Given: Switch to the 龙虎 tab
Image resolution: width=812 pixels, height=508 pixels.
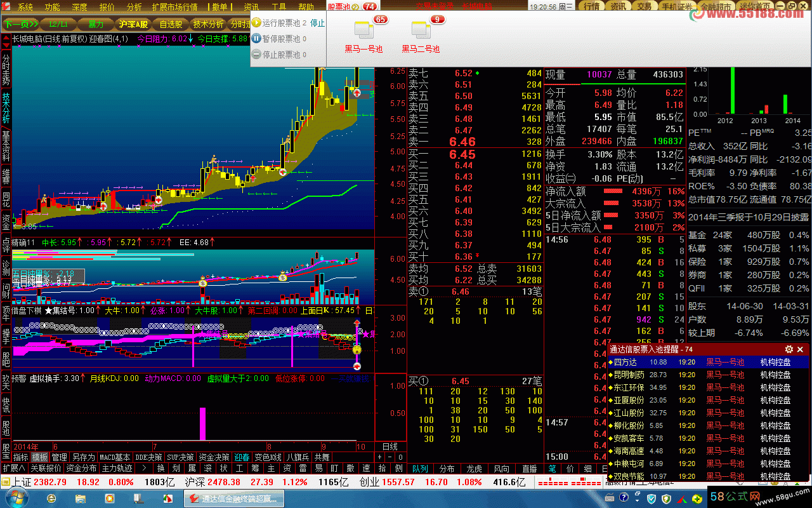Looking at the screenshot, I should (x=474, y=469).
